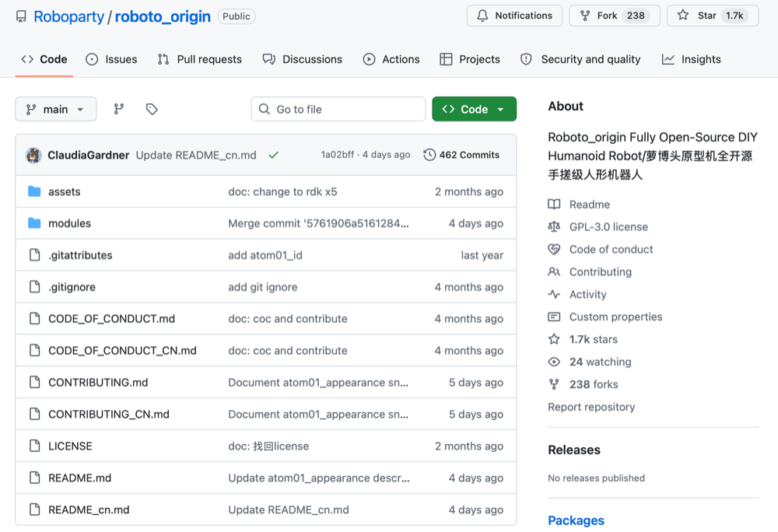The image size is (778, 532).
Task: Click the star icon next to 1.7k stars
Action: (554, 339)
